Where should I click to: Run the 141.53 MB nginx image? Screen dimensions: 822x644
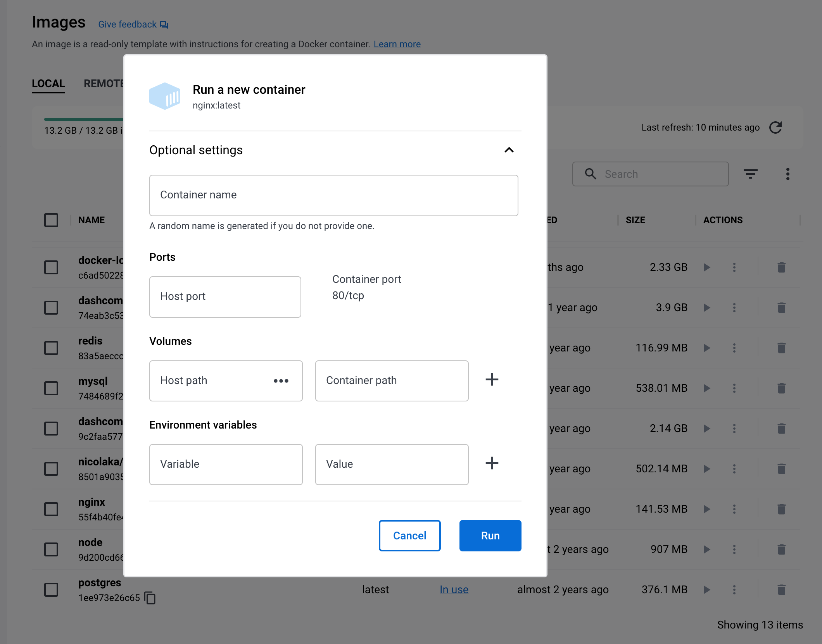click(707, 509)
